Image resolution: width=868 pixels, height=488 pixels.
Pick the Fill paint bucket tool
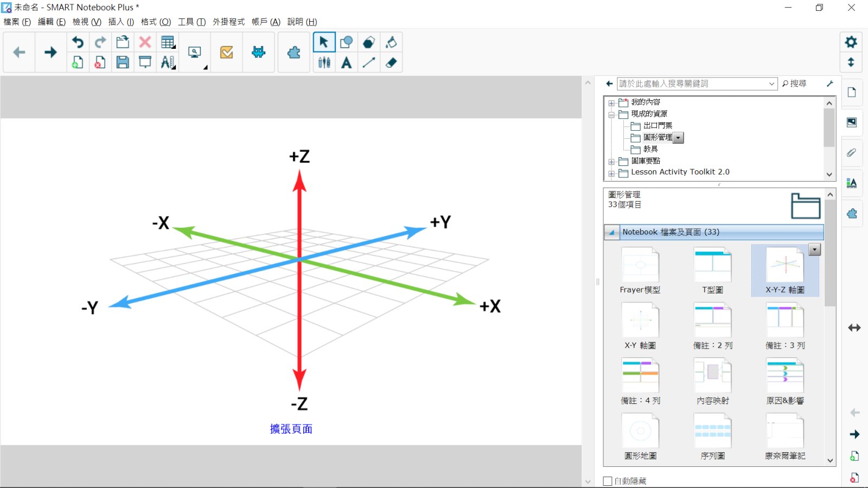pos(391,42)
